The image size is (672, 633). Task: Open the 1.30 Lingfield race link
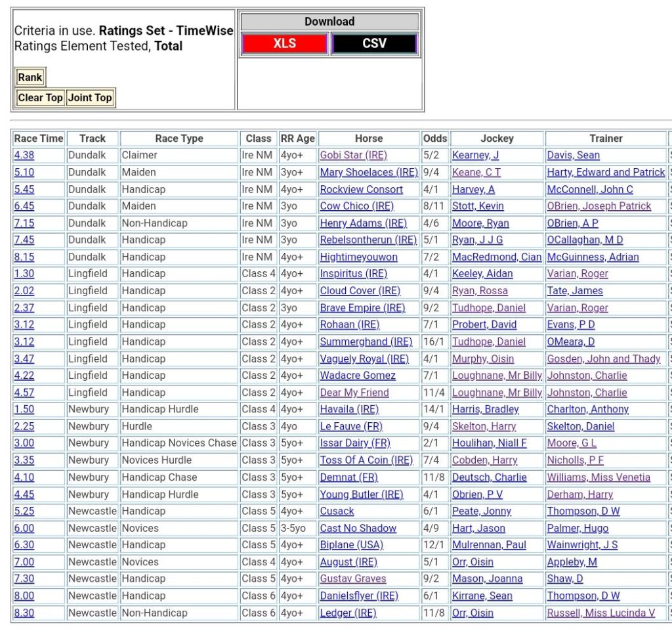point(24,274)
